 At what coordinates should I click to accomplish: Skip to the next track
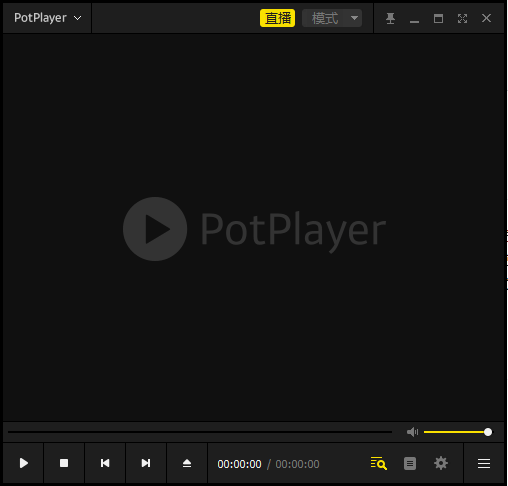coord(146,463)
